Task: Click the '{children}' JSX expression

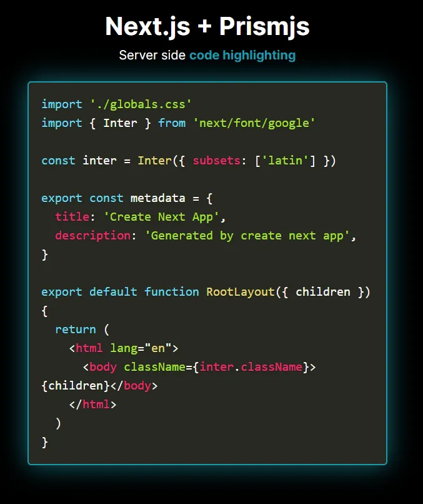Action: (x=76, y=386)
